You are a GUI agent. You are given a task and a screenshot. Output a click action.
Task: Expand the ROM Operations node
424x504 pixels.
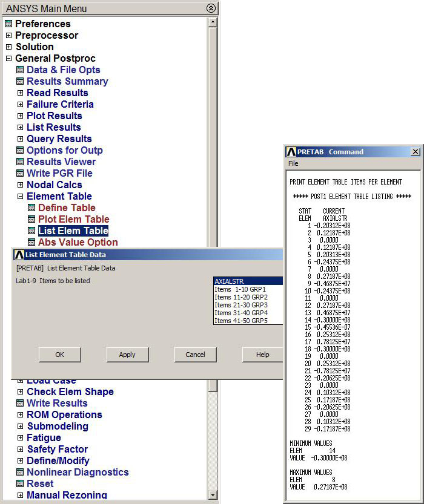pyautogui.click(x=20, y=414)
